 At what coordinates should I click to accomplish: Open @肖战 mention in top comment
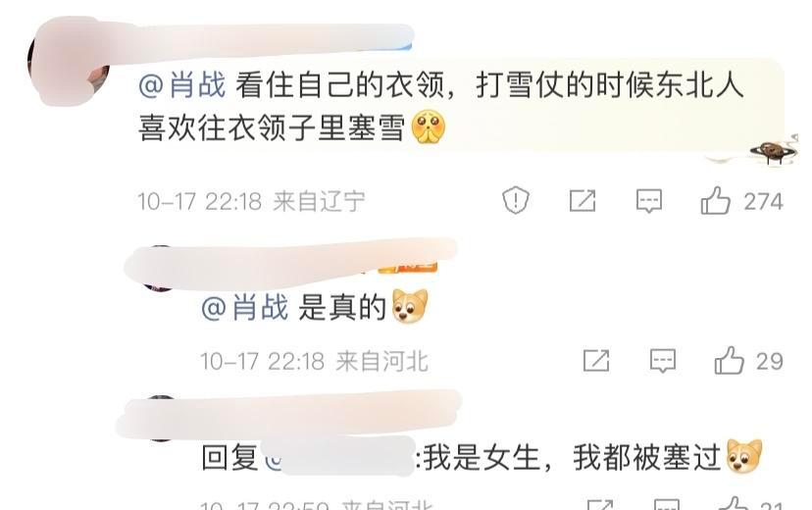[x=182, y=85]
